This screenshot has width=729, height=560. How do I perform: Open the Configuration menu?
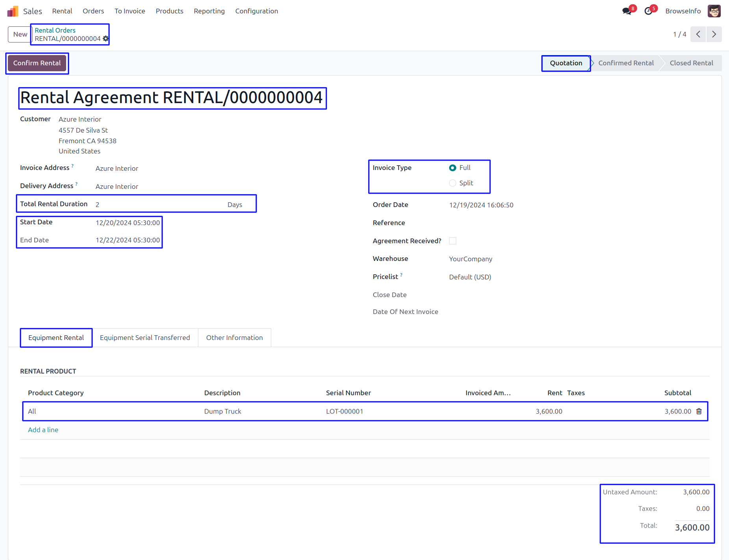click(x=256, y=11)
